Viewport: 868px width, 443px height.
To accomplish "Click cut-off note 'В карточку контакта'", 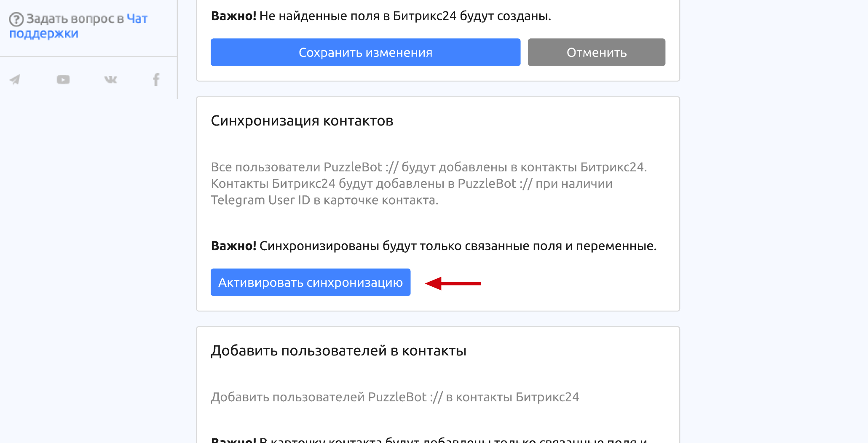I will (429, 440).
